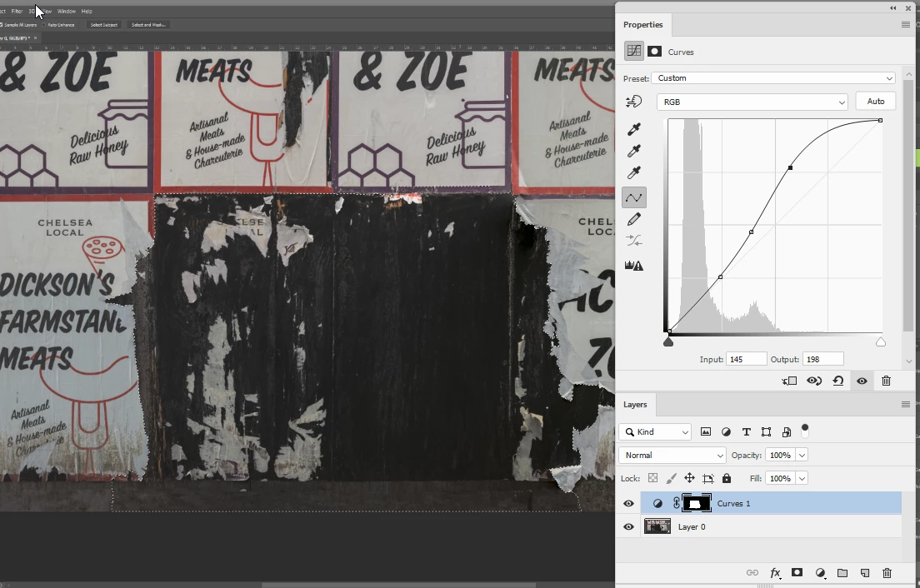Close the open document tab
The width and height of the screenshot is (920, 588).
35,38
